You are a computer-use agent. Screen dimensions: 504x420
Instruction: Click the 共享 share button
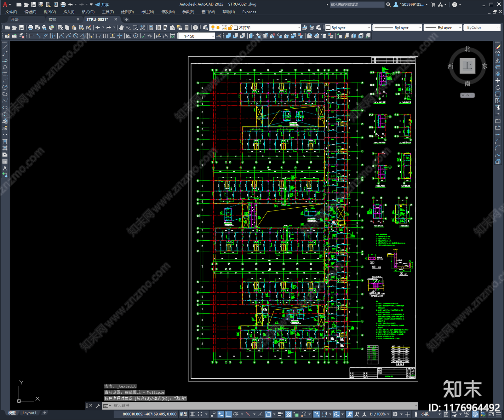tap(102, 4)
